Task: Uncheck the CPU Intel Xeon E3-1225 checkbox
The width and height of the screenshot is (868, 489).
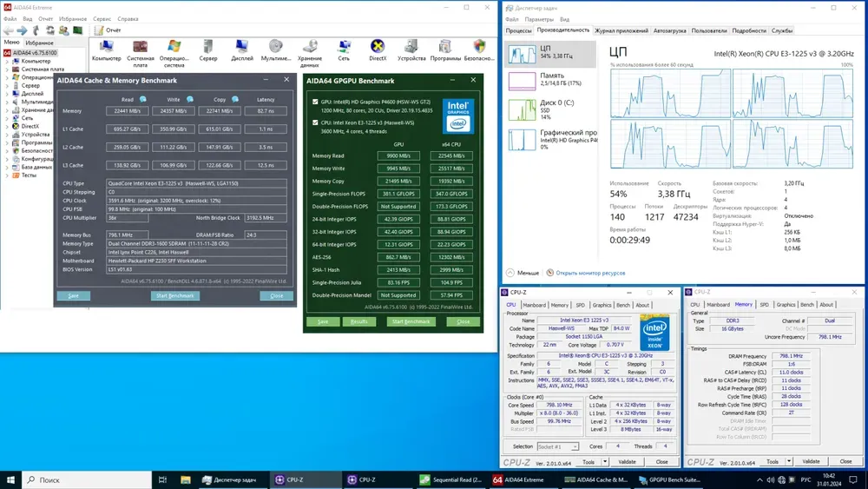Action: 314,122
